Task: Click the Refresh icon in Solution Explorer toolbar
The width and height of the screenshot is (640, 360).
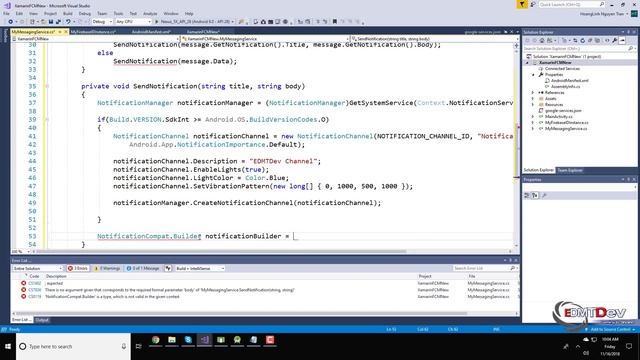Action: (582, 40)
